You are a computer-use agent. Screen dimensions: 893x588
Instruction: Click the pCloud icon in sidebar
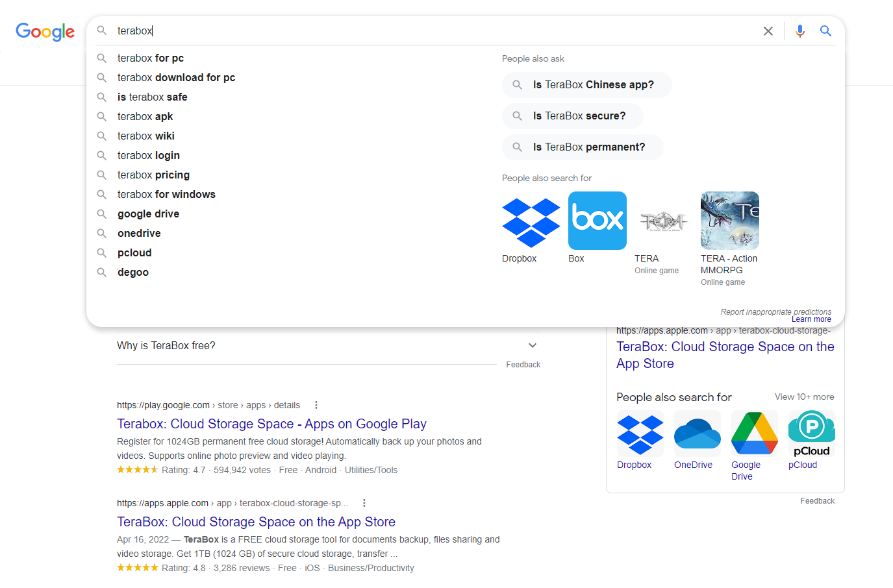[811, 433]
